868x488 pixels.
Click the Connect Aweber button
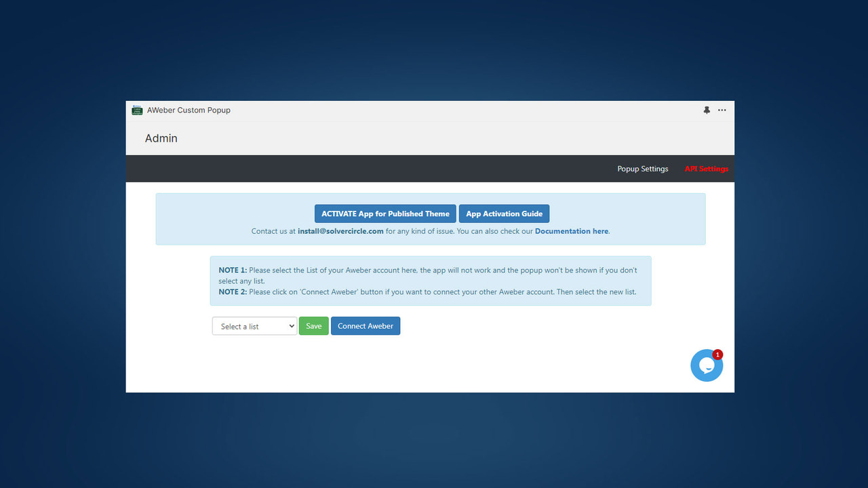point(366,325)
